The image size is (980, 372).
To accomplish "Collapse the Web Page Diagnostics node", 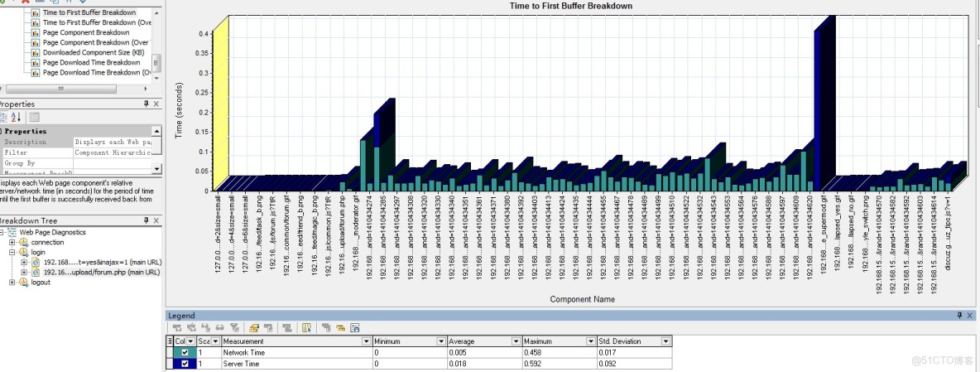I will (2, 233).
